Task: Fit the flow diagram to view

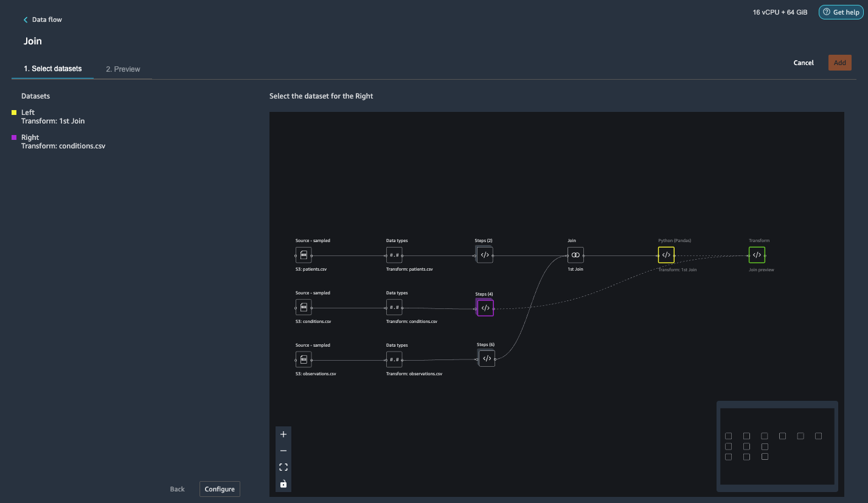Action: pyautogui.click(x=283, y=467)
